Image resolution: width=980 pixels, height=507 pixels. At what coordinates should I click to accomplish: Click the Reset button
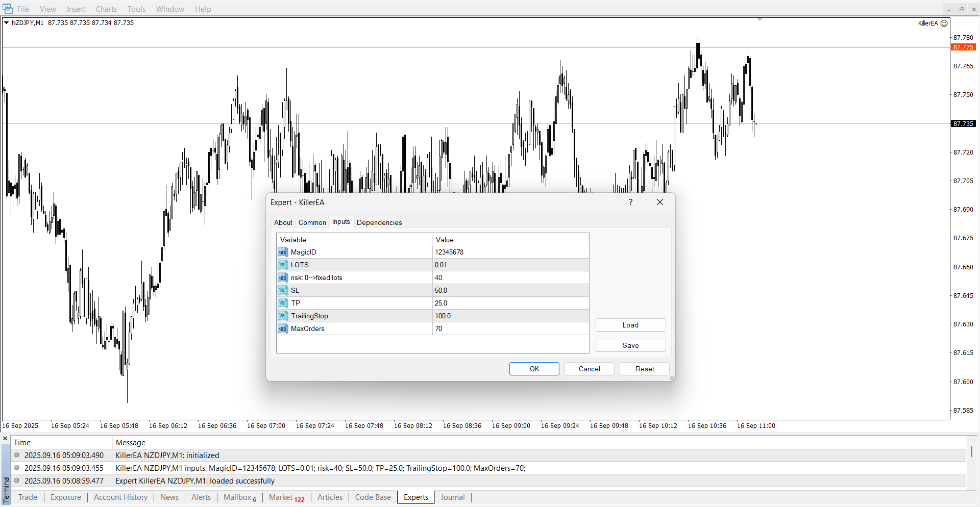[x=644, y=369]
